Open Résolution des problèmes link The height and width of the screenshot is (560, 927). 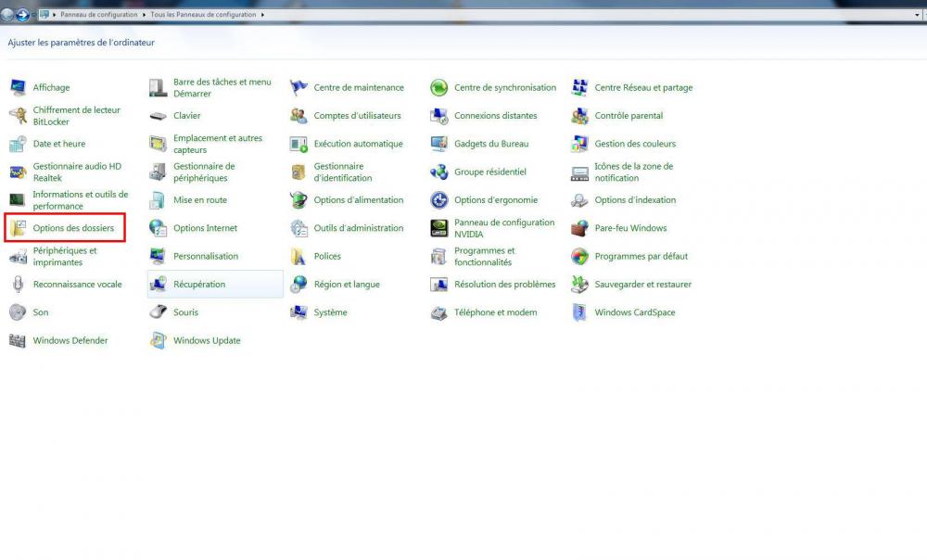(505, 285)
